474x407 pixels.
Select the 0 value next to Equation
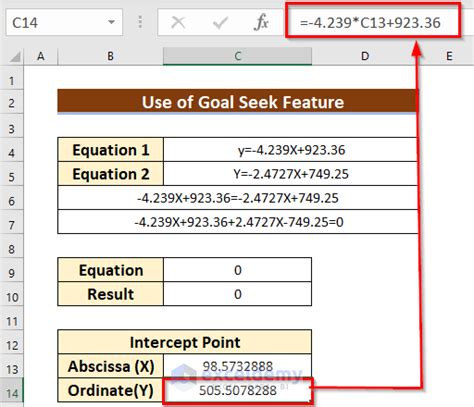pos(237,270)
